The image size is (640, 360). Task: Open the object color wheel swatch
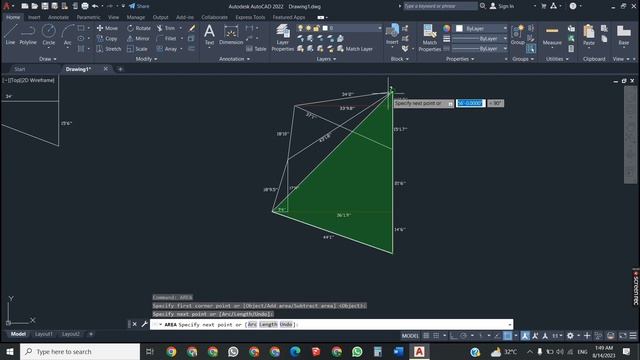pyautogui.click(x=447, y=28)
